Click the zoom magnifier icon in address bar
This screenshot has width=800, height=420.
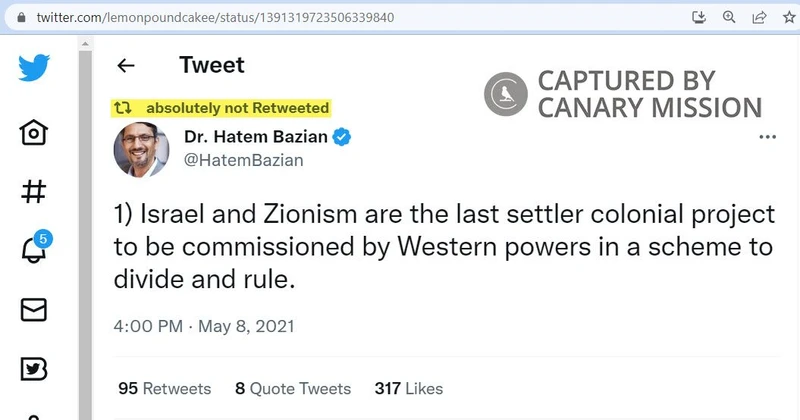729,17
